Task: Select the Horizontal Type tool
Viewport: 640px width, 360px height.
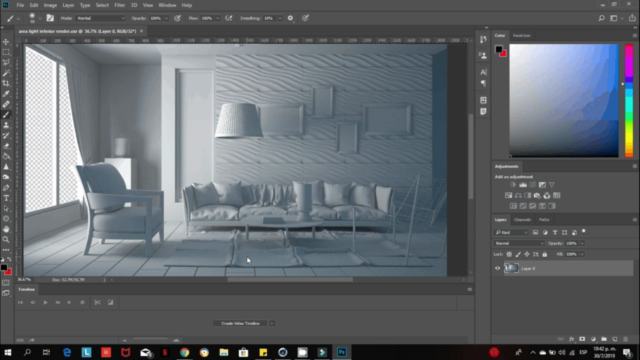Action: pyautogui.click(x=6, y=198)
